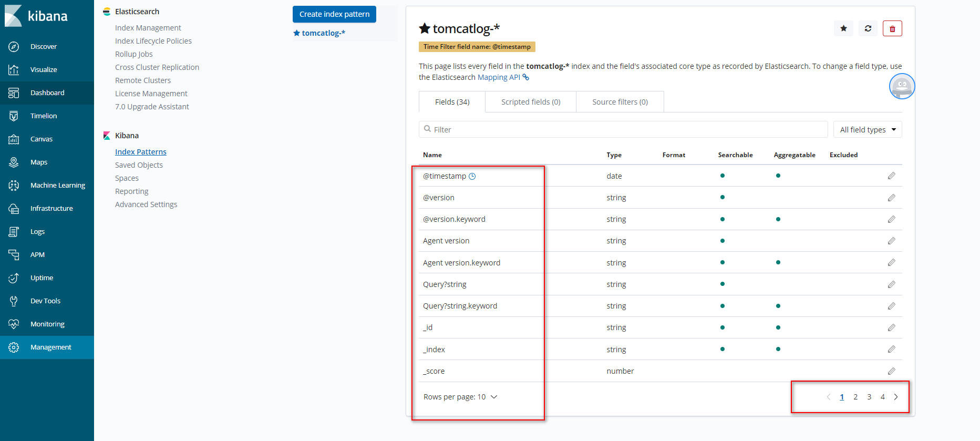The width and height of the screenshot is (980, 441).
Task: Click the Kibana logo
Action: [36, 16]
